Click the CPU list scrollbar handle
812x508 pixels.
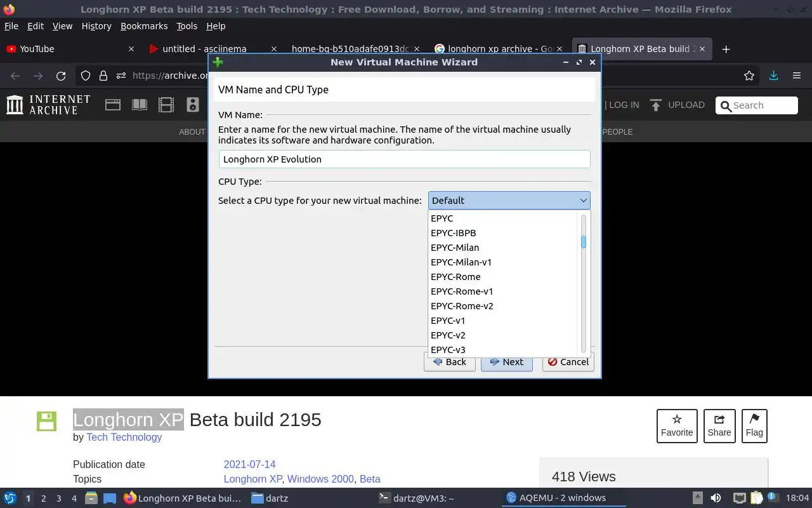[x=583, y=242]
